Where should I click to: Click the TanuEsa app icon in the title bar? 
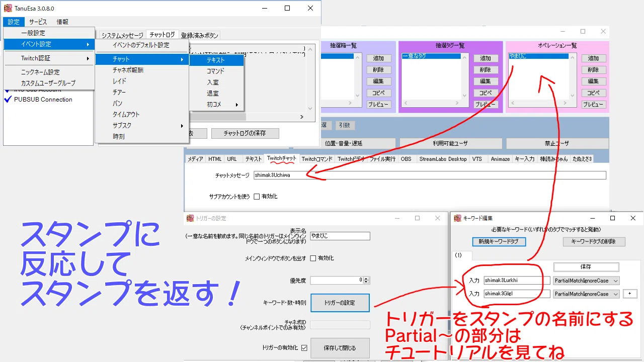pos(8,8)
